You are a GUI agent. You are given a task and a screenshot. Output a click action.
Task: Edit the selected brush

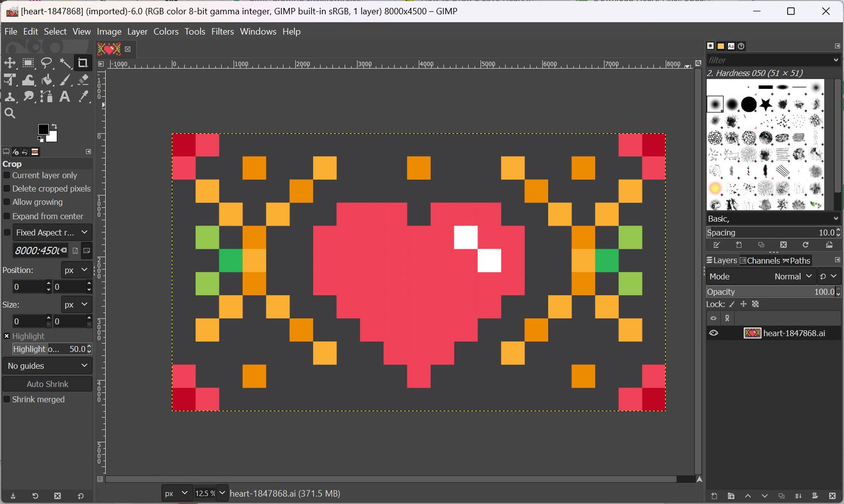tap(716, 245)
